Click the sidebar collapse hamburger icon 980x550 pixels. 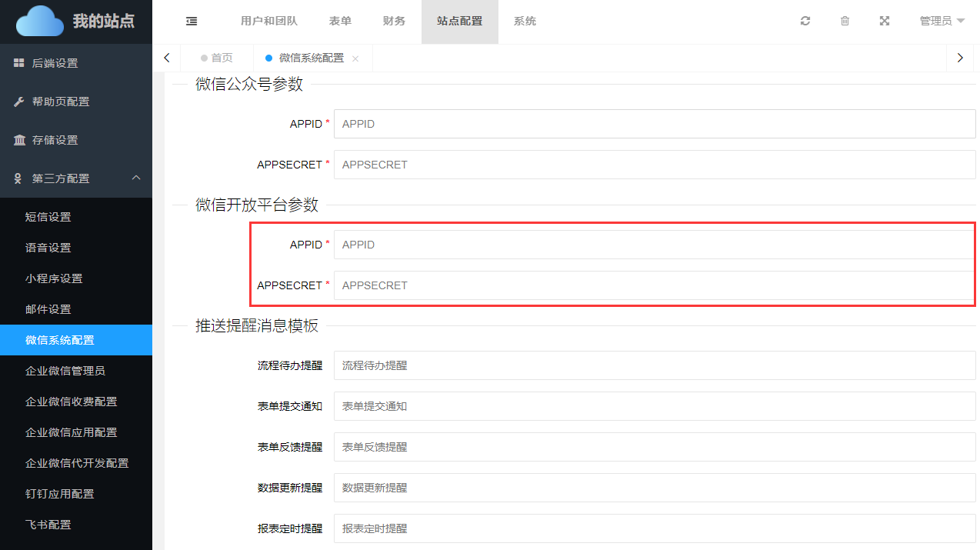(192, 22)
